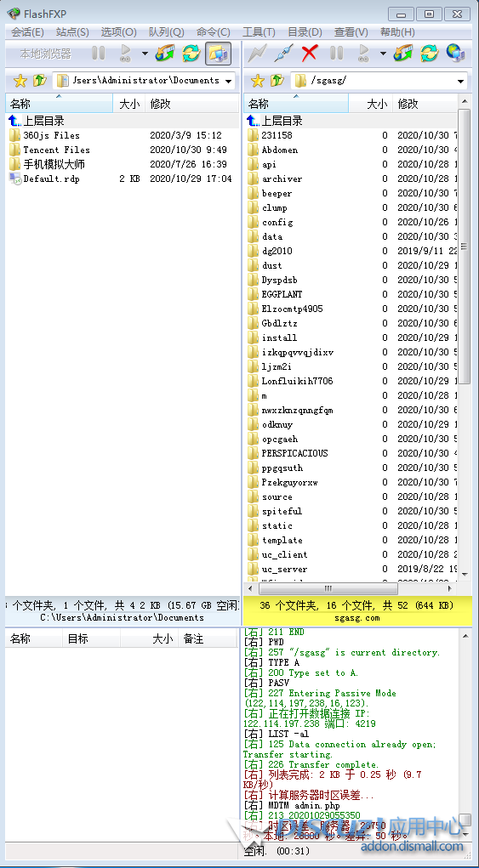Click the horizontal scrollbar right arrow
The width and height of the screenshot is (479, 868).
[x=450, y=588]
